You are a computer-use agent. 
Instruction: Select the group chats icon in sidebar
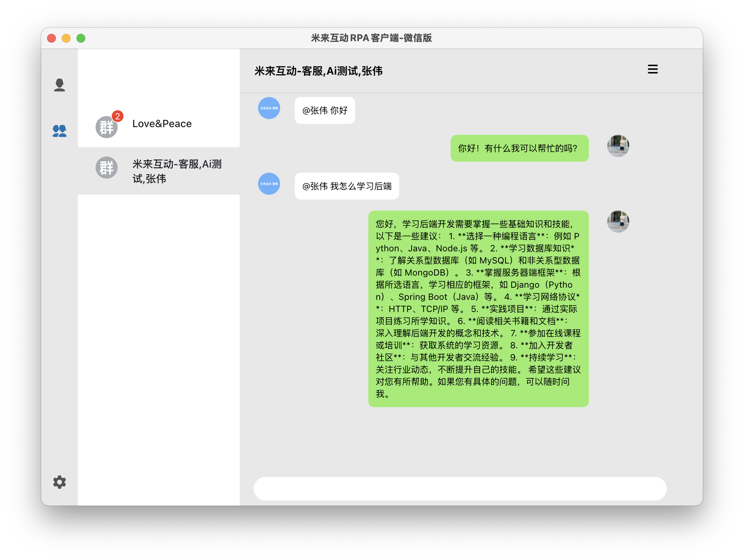(60, 130)
